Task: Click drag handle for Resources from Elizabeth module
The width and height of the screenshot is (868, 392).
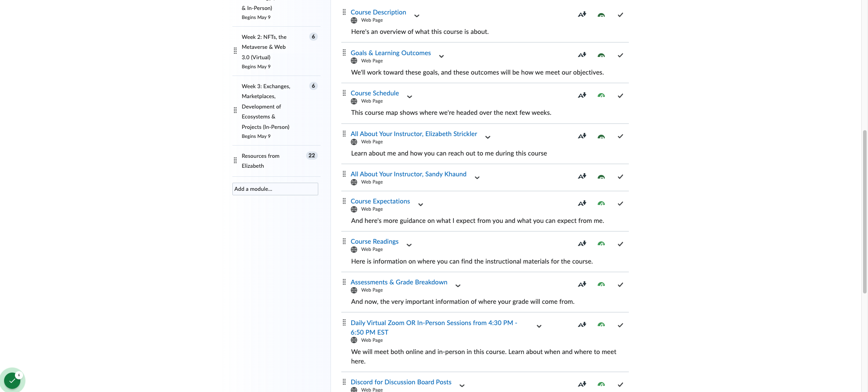Action: pos(235,161)
